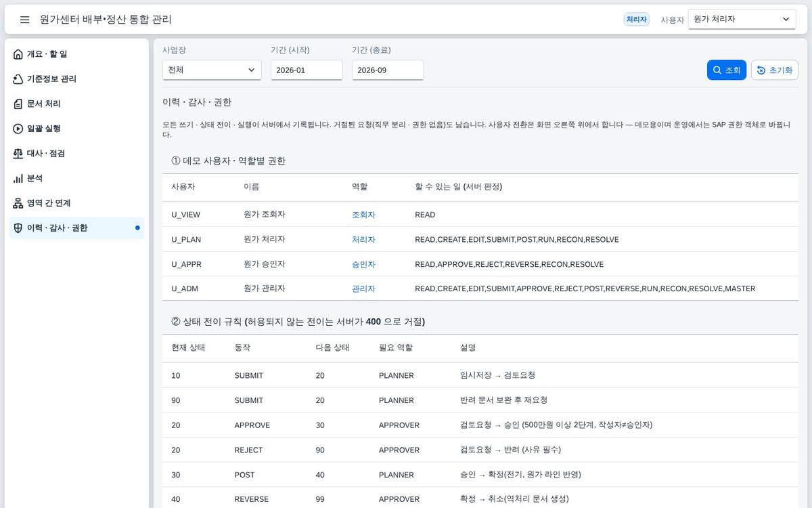Image resolution: width=812 pixels, height=508 pixels.
Task: Click description 임시저장 → 검토요청
Action: [497, 375]
